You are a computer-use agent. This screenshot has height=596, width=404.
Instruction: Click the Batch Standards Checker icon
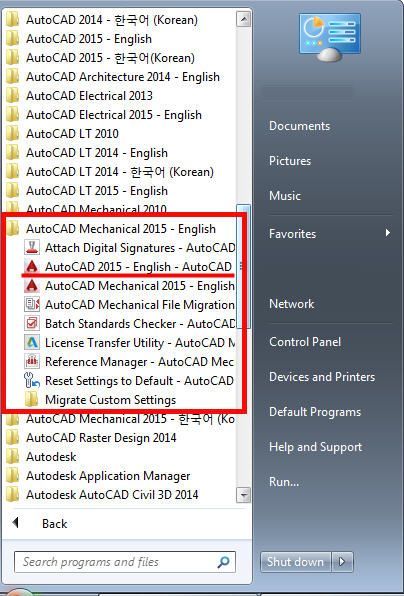click(x=32, y=323)
